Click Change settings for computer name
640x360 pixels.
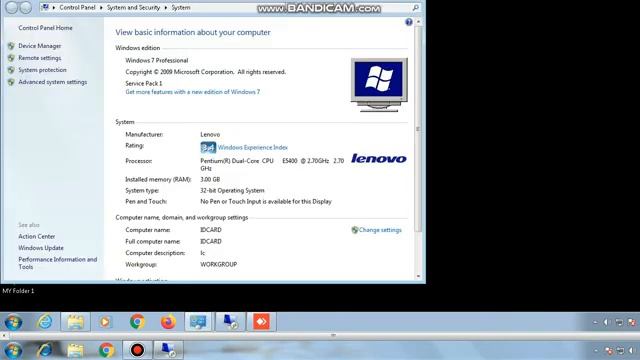pyautogui.click(x=380, y=230)
